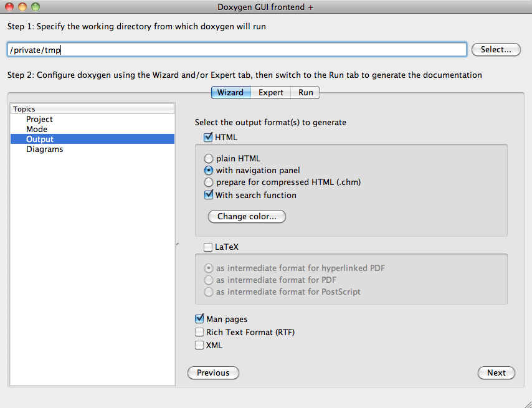Advance with the Next button
This screenshot has height=408, width=532.
pos(496,372)
